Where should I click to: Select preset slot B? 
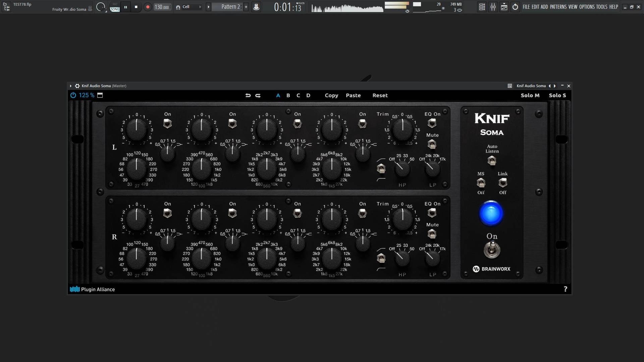pos(288,96)
